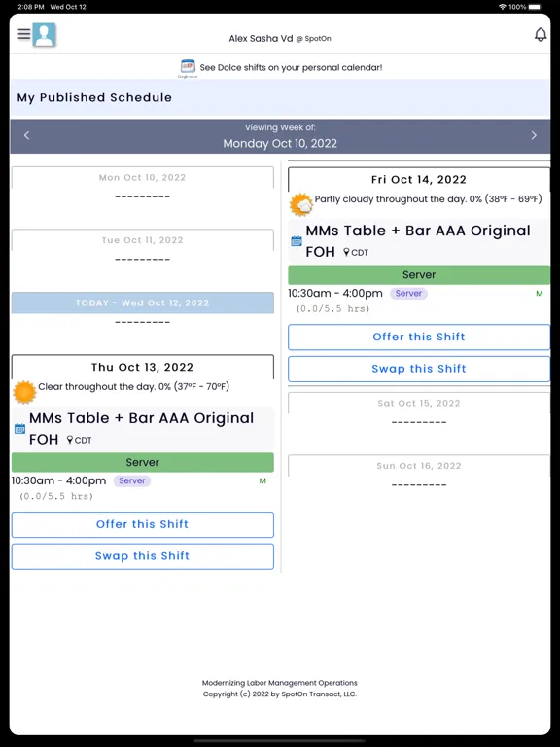The height and width of the screenshot is (747, 560).
Task: Select TODAY - Wed Oct 12, 2022 header
Action: (x=142, y=303)
